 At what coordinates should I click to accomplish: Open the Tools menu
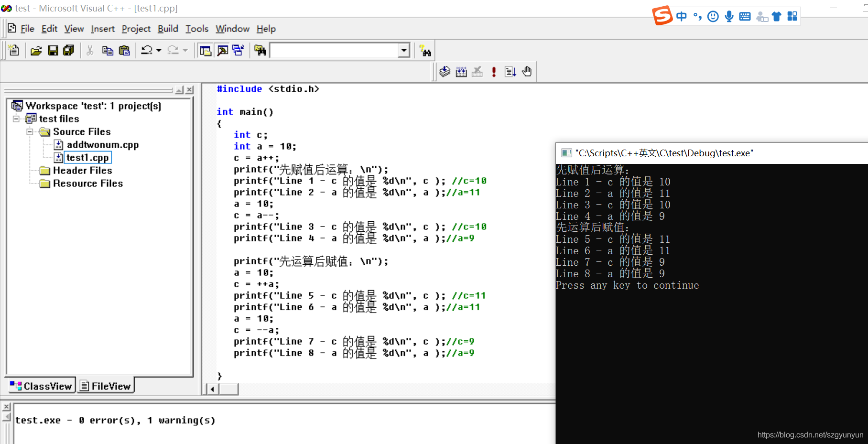pyautogui.click(x=197, y=29)
